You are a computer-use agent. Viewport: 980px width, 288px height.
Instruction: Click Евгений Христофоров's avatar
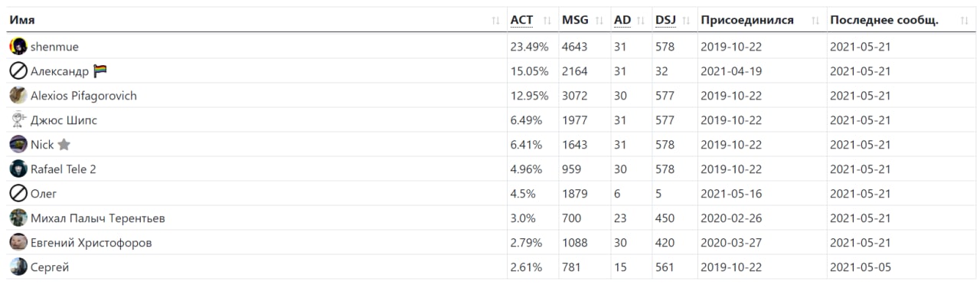(18, 243)
